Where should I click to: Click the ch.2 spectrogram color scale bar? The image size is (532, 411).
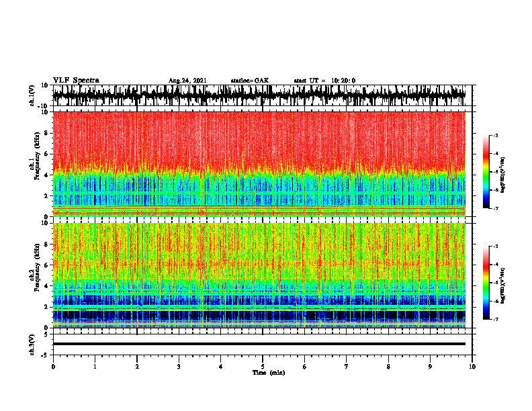(486, 283)
